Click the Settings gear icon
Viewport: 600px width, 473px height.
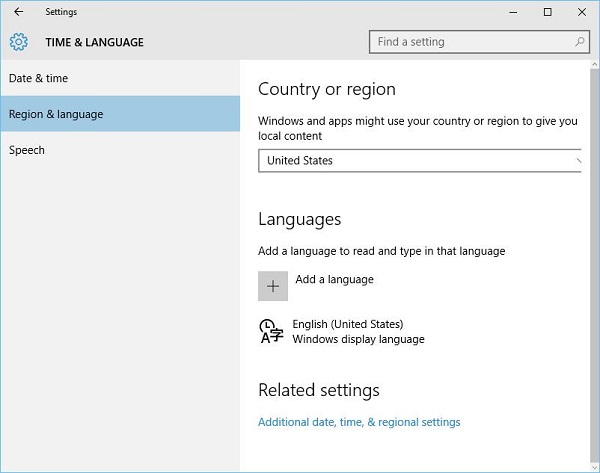pyautogui.click(x=19, y=42)
